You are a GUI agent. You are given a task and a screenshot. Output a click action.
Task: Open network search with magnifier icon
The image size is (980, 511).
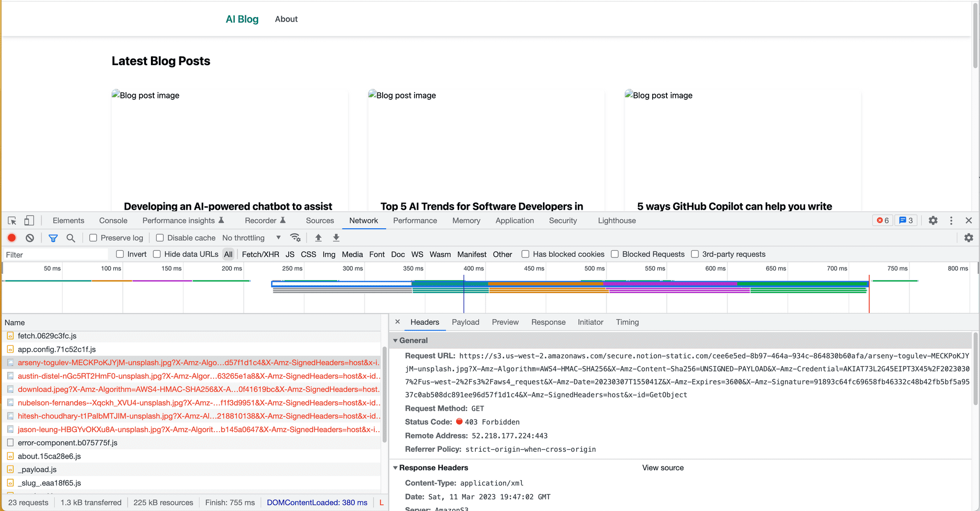tap(71, 238)
